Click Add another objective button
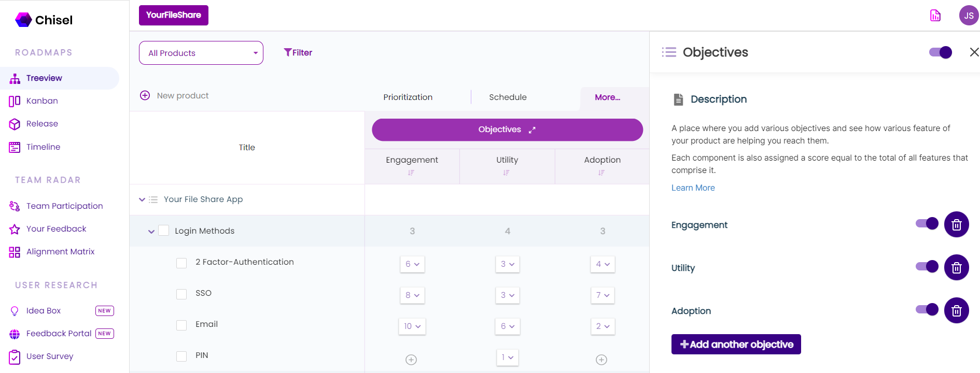980x373 pixels. (736, 345)
